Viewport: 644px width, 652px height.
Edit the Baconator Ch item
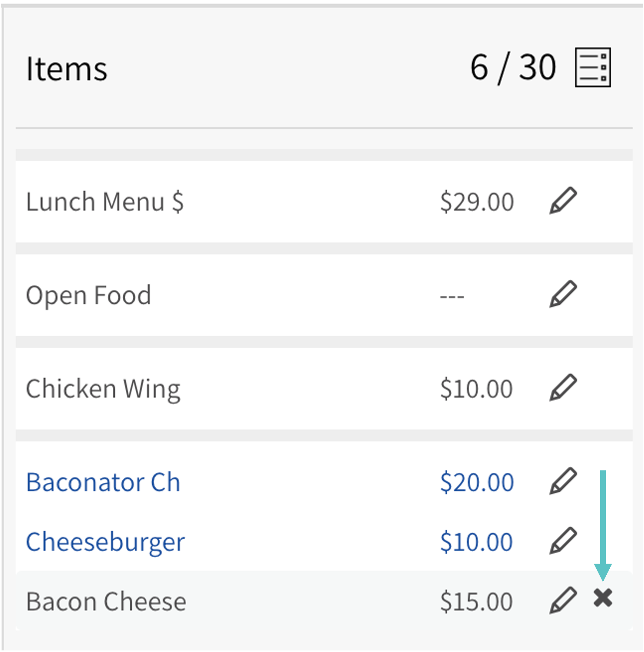[563, 481]
